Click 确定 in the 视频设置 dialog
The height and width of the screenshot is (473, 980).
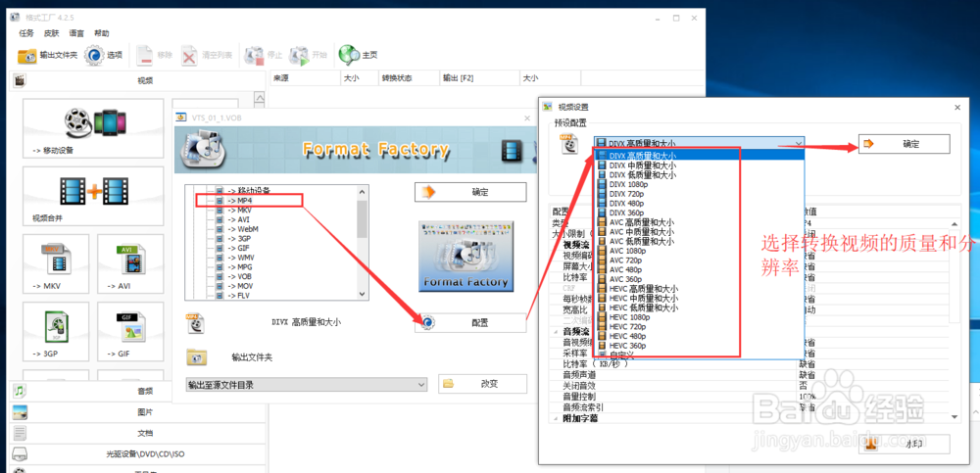[904, 144]
